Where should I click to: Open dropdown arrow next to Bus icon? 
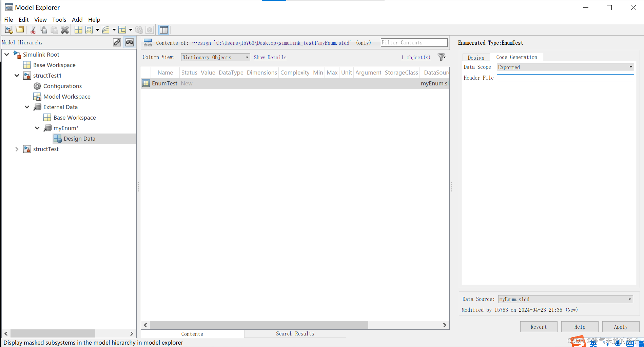pyautogui.click(x=131, y=30)
